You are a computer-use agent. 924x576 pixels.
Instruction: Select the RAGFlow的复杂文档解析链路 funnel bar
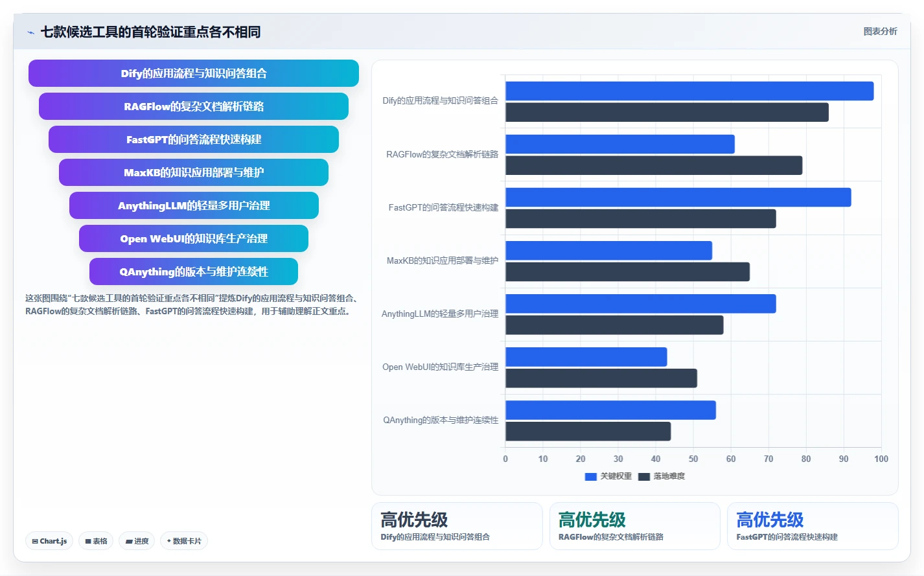[x=194, y=106]
